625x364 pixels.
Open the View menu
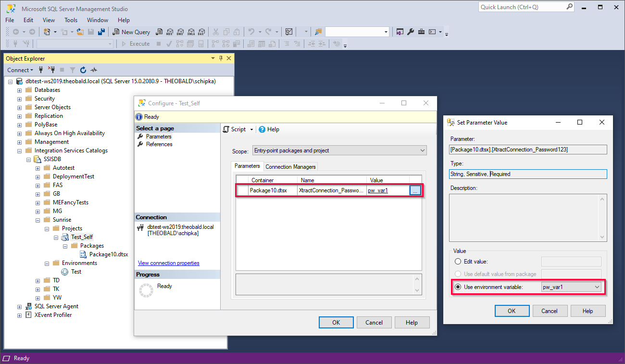(49, 20)
